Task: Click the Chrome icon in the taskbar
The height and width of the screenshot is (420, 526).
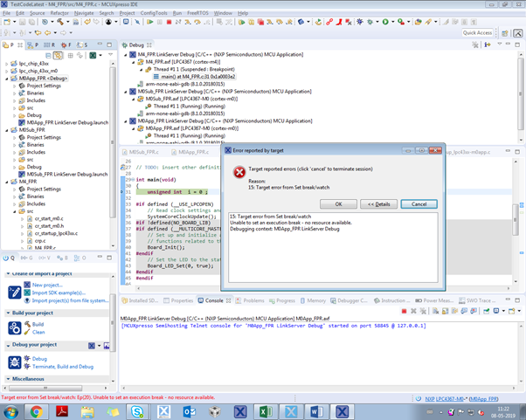Action: pos(36,411)
